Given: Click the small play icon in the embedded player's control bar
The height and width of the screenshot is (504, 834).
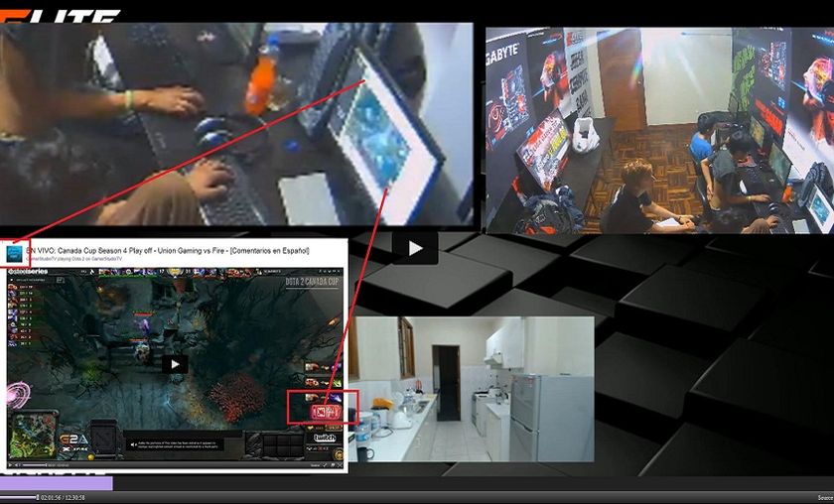Looking at the screenshot, I should pos(10,464).
